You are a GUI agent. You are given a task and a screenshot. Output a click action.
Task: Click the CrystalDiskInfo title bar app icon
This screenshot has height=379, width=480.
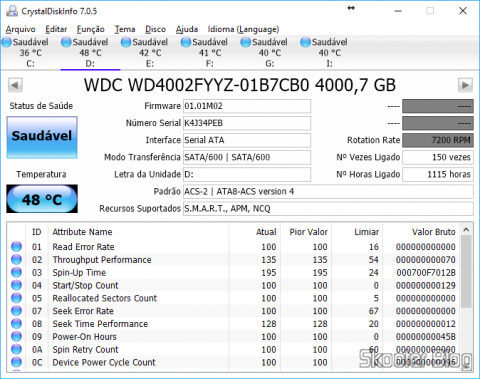(12, 11)
